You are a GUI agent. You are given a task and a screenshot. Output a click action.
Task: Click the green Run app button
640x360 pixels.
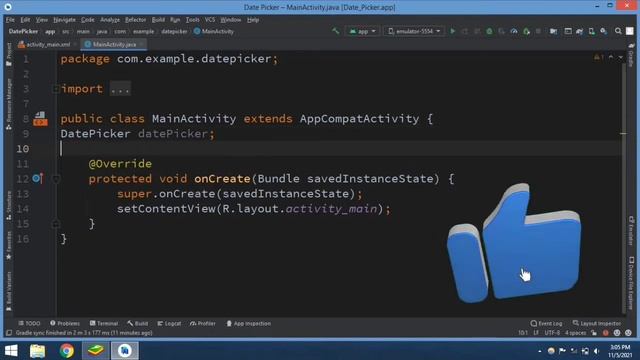pyautogui.click(x=452, y=31)
